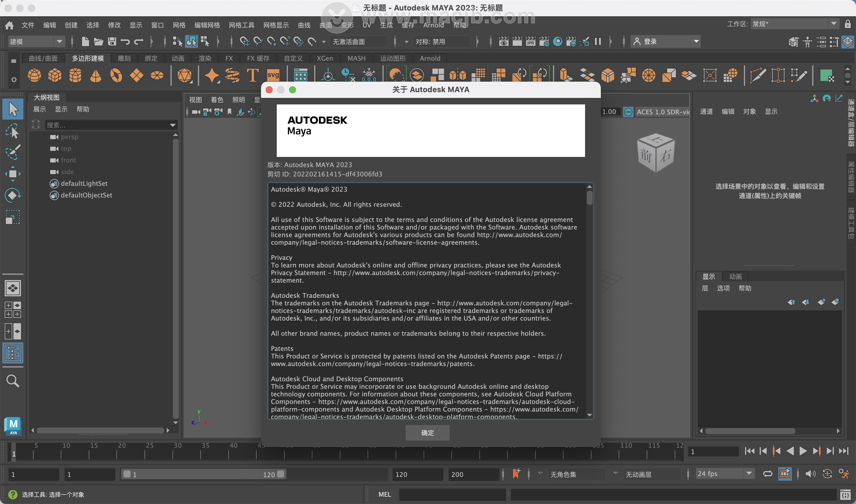Open the 24 fps frame rate dropdown

point(724,474)
